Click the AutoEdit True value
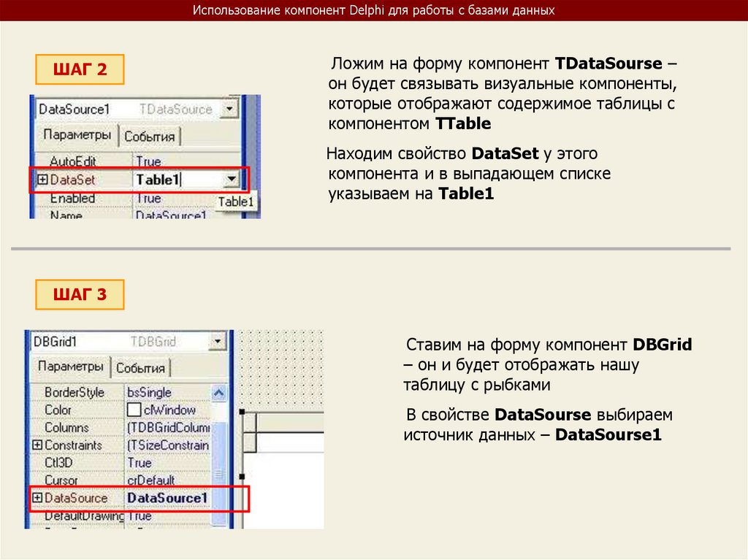Image resolution: width=748 pixels, height=560 pixels. (x=148, y=161)
